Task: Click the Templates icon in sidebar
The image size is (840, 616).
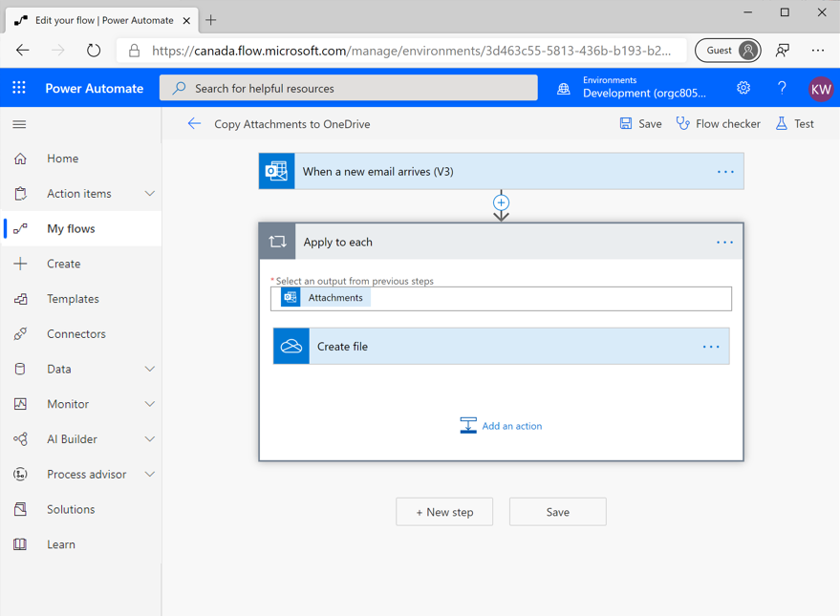Action: [20, 299]
